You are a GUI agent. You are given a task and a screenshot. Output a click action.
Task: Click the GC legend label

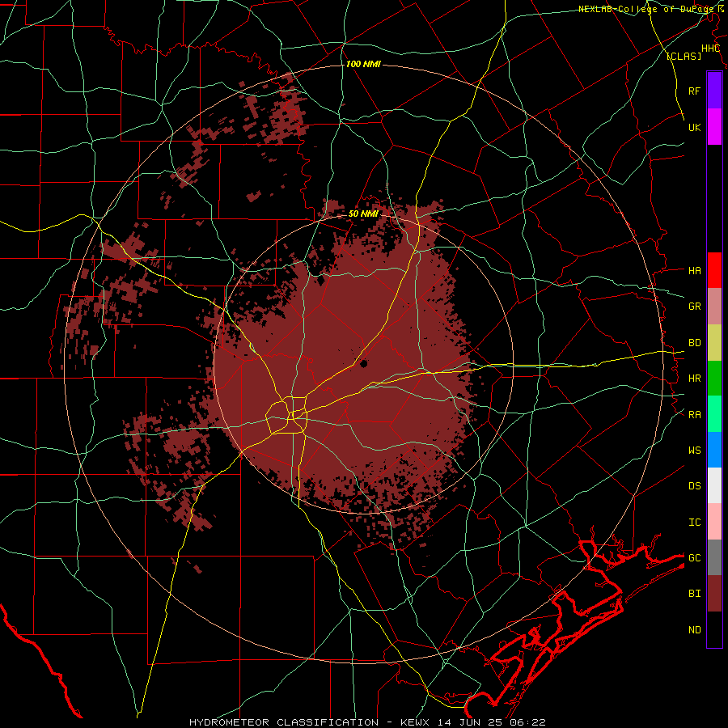tap(694, 557)
